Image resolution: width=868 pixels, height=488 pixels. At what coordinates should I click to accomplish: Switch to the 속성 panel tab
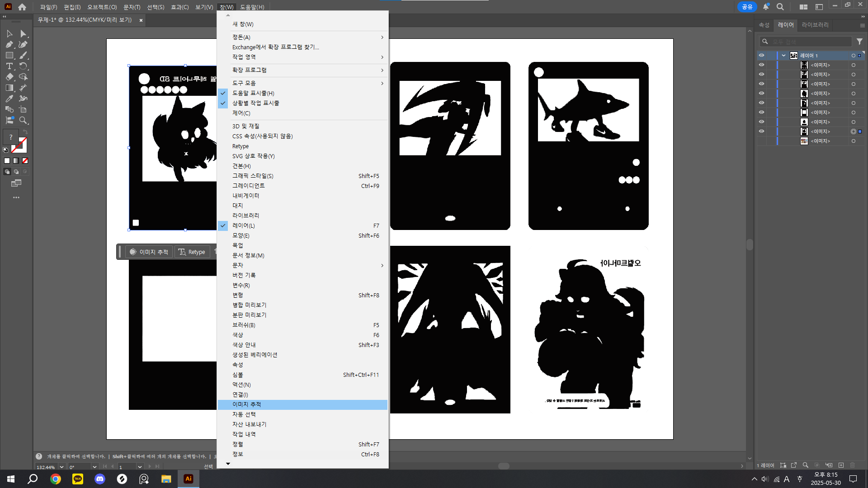(764, 25)
